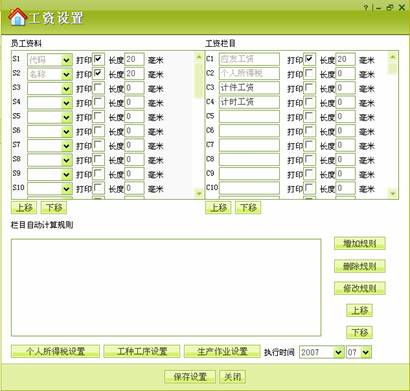Open 个人所得税设置

(55, 351)
